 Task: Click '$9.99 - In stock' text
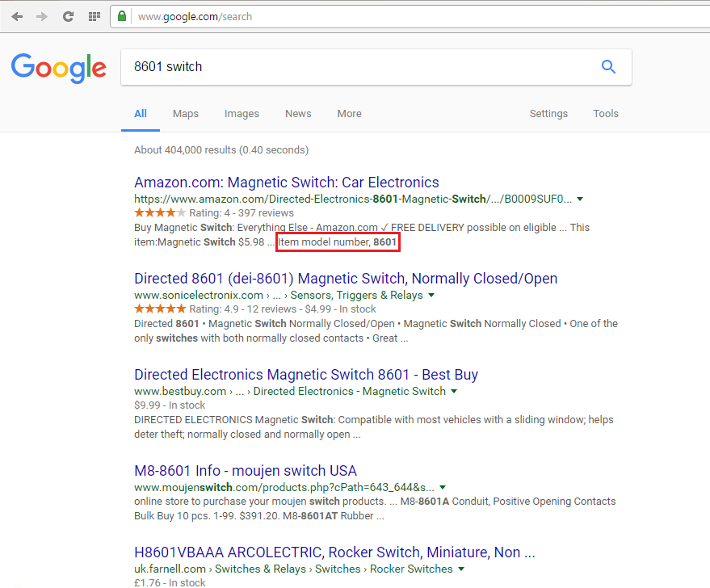pos(170,405)
